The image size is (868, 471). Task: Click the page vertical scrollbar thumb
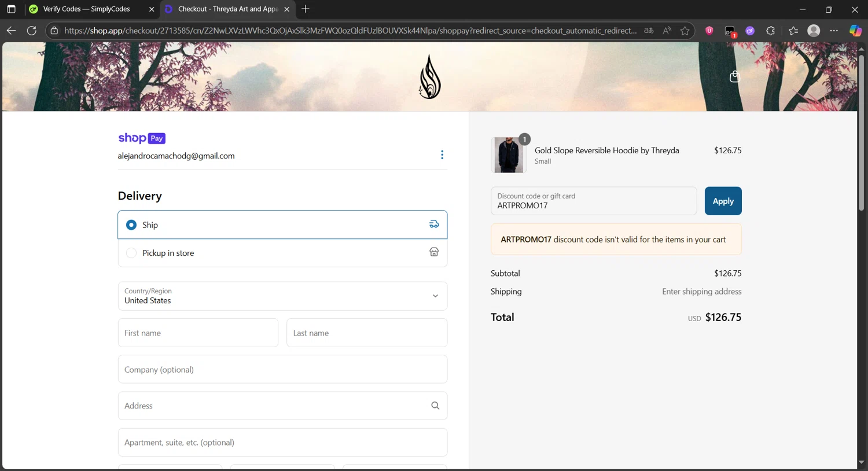[861, 133]
